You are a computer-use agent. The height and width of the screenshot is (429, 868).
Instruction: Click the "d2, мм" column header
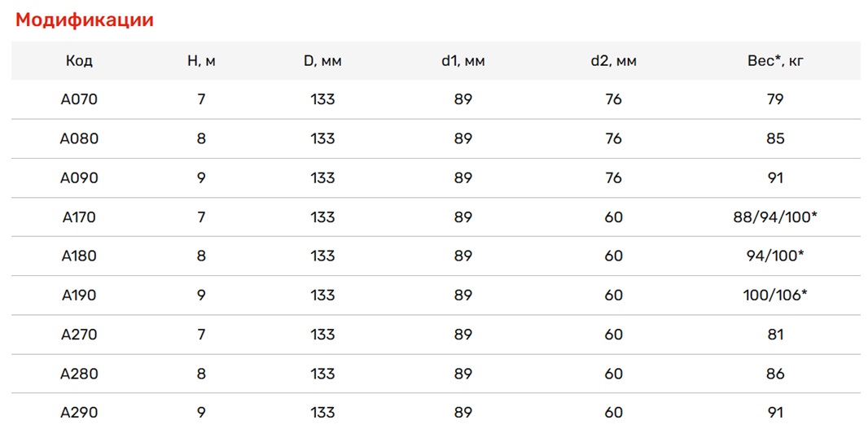[613, 61]
